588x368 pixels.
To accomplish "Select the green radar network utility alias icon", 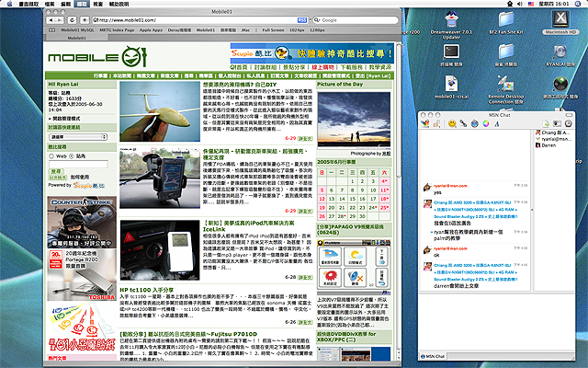I will [x=560, y=84].
